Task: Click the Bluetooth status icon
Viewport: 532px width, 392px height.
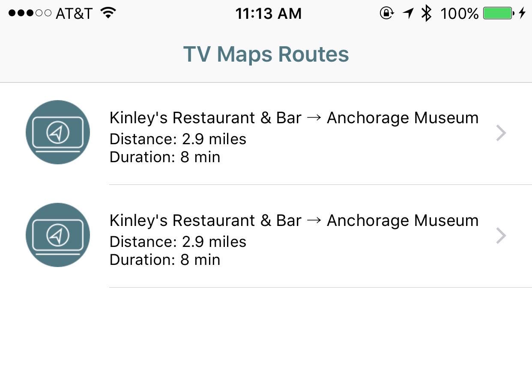Action: coord(426,13)
